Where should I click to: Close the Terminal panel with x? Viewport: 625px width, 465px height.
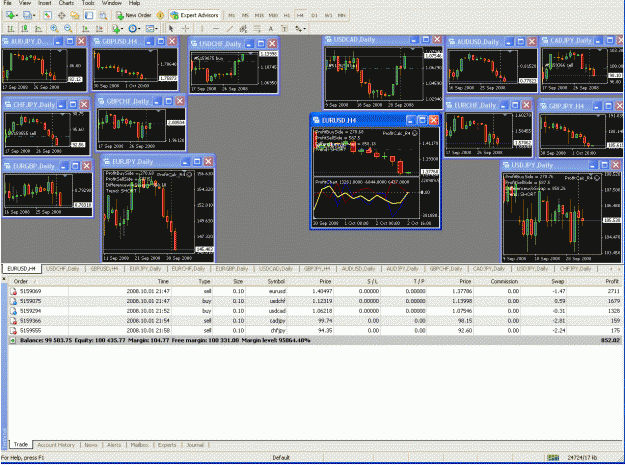pos(4,279)
